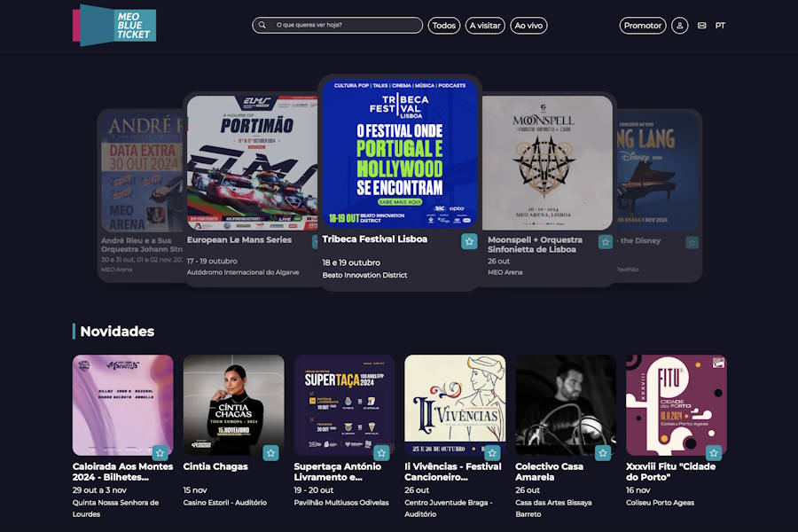
Task: Favorite Xxxviii Fitu star icon
Action: click(714, 452)
